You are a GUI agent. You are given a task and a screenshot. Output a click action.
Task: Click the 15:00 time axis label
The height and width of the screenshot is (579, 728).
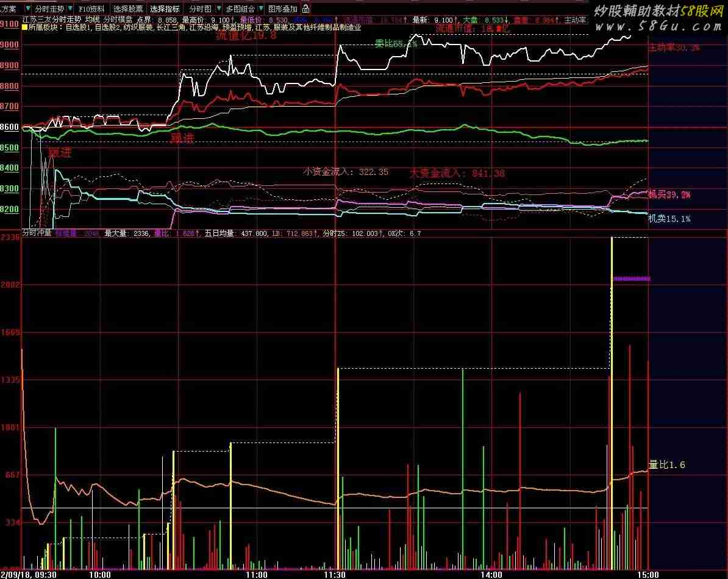point(648,575)
